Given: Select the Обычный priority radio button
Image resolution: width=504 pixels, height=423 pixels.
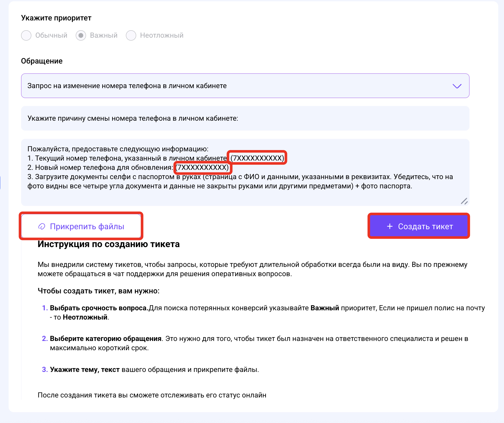Looking at the screenshot, I should click(26, 35).
